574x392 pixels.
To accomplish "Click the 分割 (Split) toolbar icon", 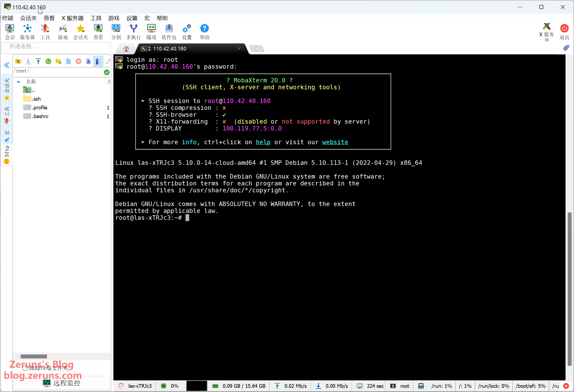I will (x=116, y=32).
